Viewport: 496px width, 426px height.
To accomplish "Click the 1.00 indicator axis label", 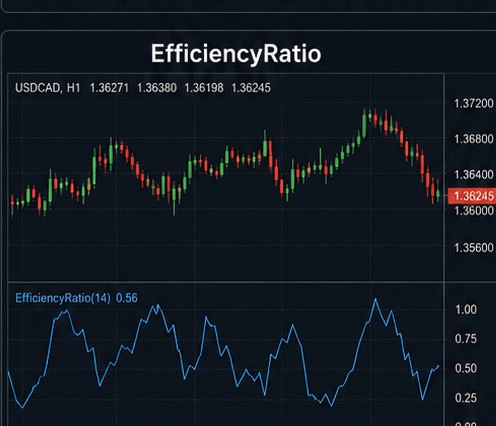I will coord(466,310).
